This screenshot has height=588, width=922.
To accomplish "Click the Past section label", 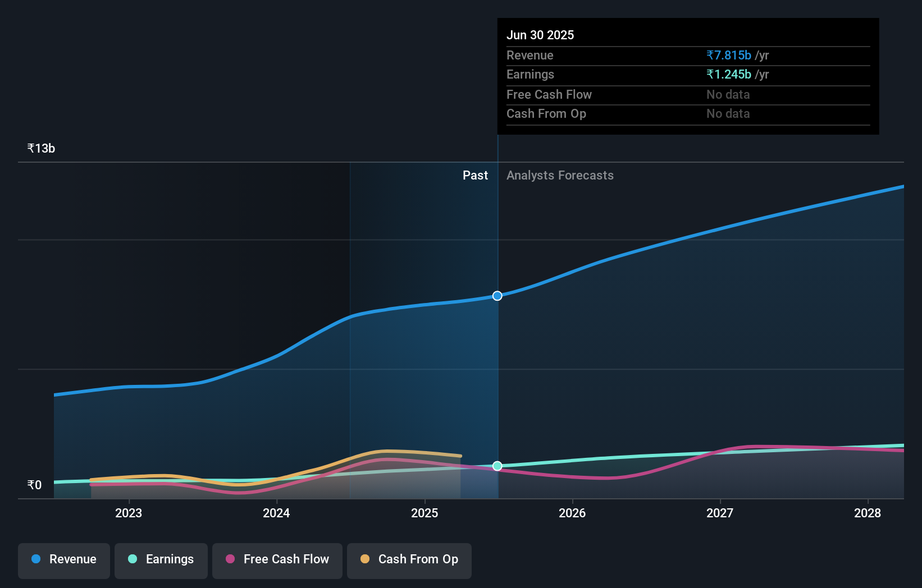I will coord(476,175).
